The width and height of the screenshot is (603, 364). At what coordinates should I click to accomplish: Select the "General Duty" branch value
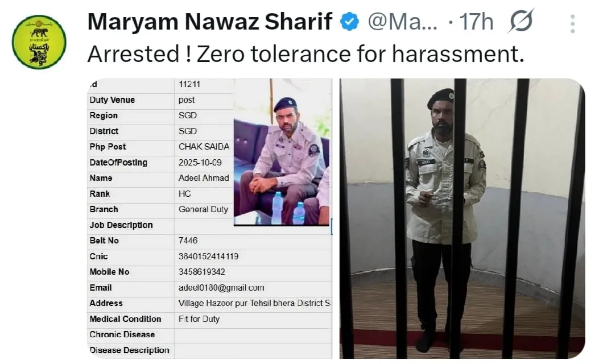(203, 209)
